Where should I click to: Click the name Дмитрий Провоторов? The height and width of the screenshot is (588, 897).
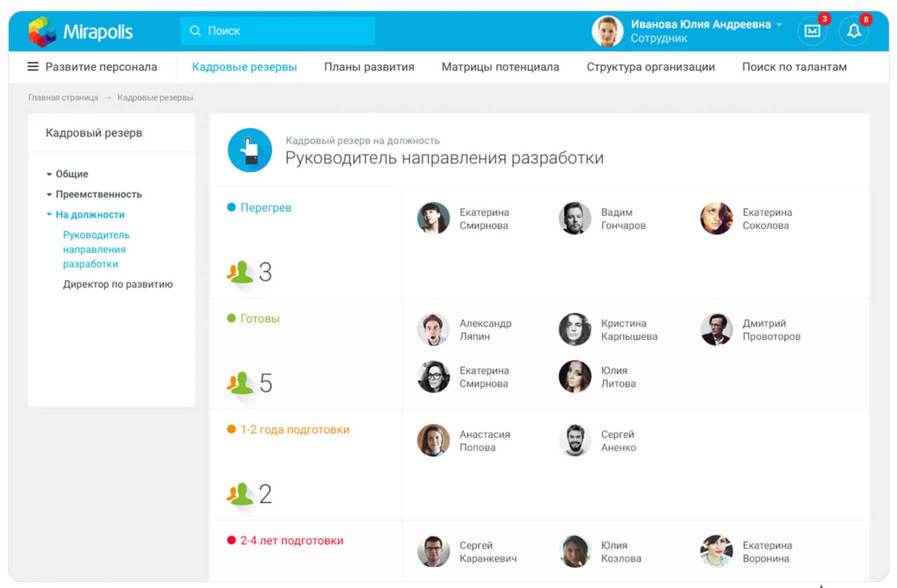click(771, 329)
